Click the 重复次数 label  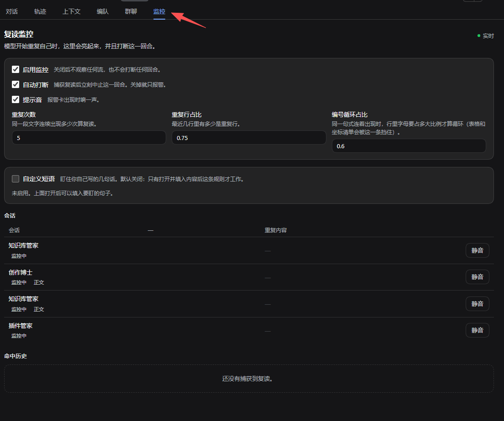pos(24,114)
